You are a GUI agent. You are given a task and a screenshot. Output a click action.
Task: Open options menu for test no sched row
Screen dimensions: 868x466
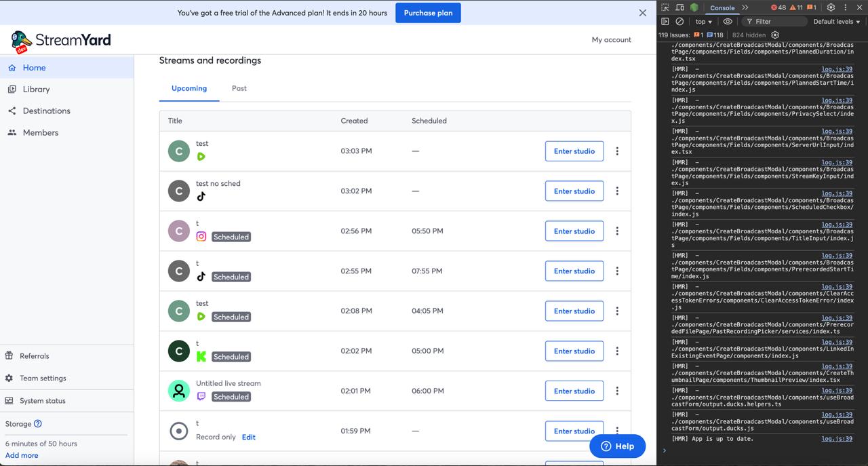pyautogui.click(x=617, y=191)
